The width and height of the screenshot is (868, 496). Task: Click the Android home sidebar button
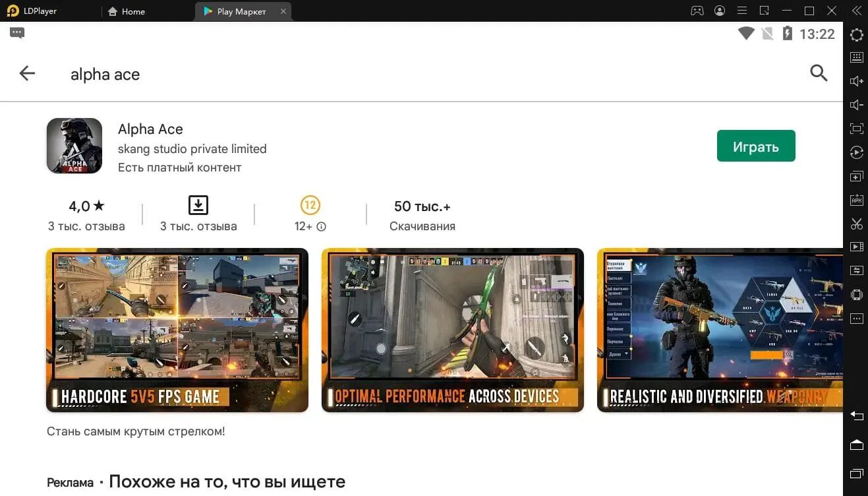point(857,445)
